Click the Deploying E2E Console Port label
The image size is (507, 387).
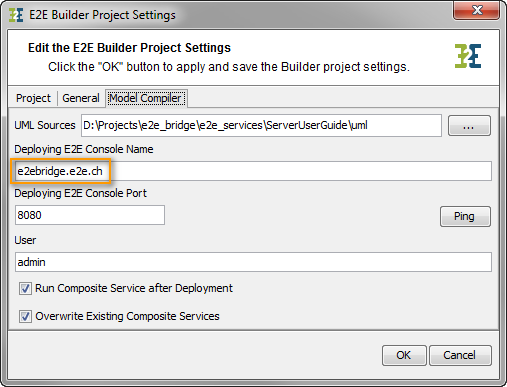pyautogui.click(x=80, y=193)
